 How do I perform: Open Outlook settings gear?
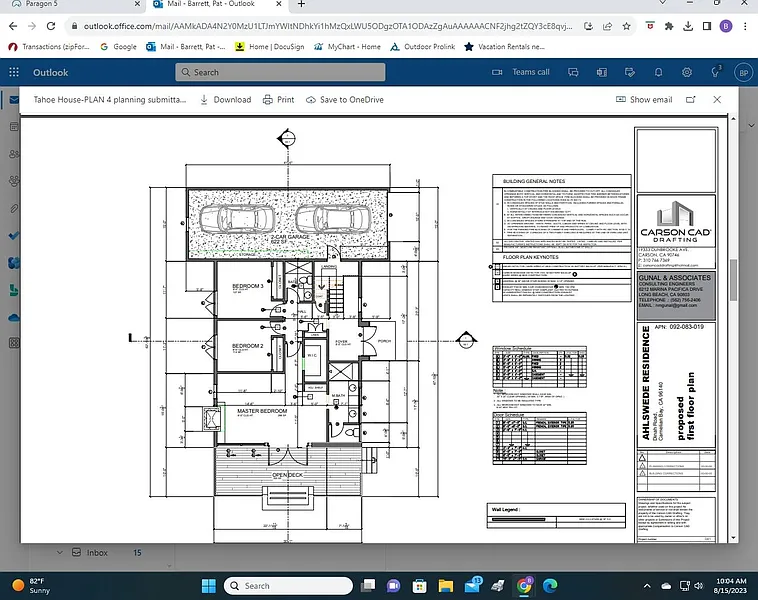tap(687, 72)
